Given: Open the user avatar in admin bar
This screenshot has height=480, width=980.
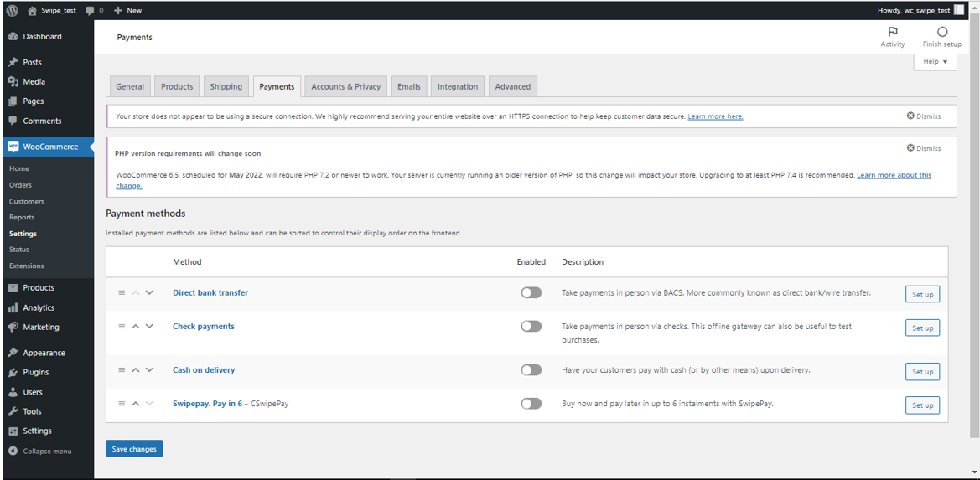Looking at the screenshot, I should (x=958, y=10).
